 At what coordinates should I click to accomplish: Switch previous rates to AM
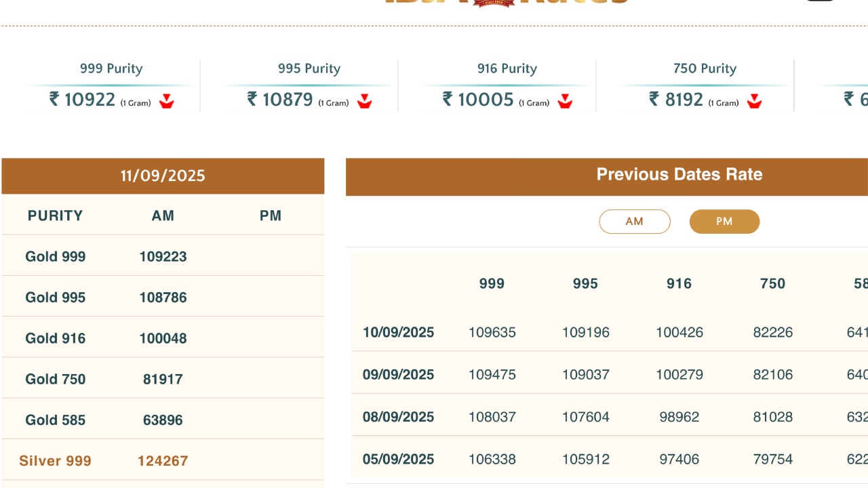634,222
